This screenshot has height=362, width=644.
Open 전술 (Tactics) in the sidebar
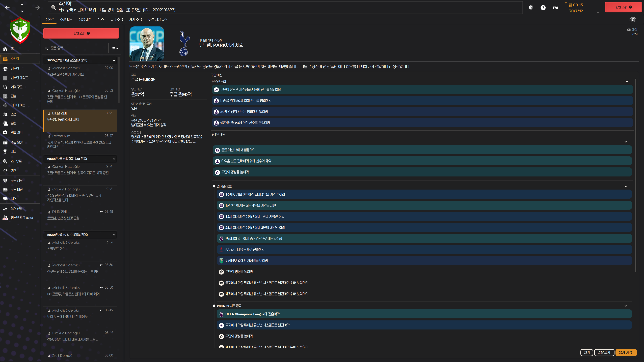coord(13,96)
